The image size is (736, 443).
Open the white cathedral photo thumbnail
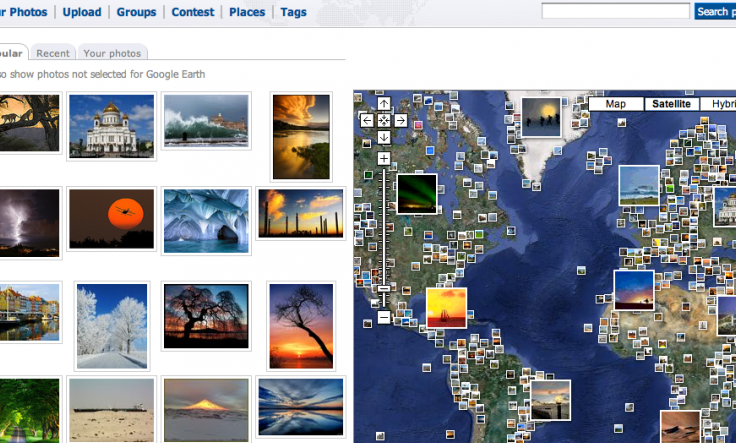[112, 125]
